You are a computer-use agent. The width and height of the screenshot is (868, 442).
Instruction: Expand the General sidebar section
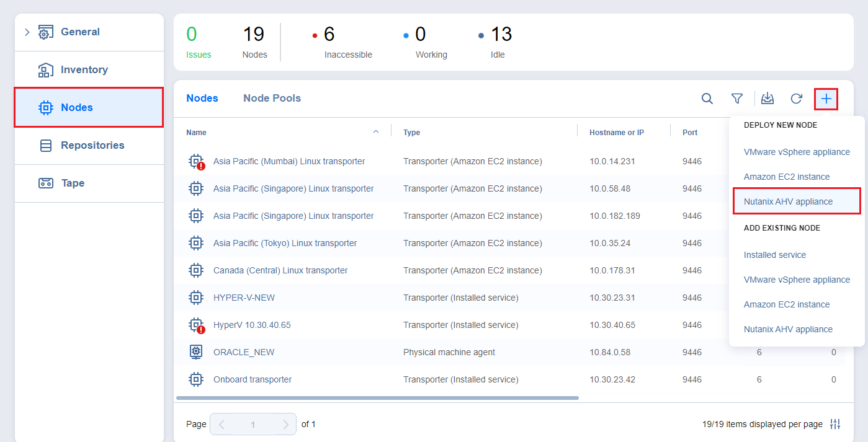[x=27, y=32]
